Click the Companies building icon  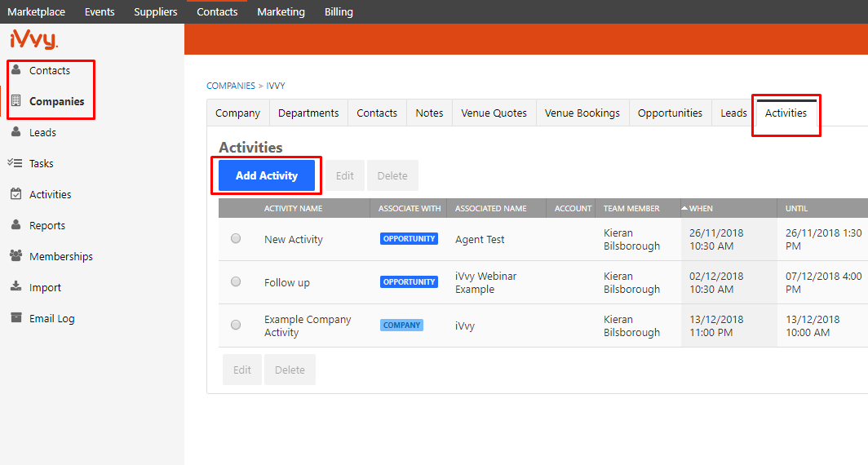(x=16, y=101)
